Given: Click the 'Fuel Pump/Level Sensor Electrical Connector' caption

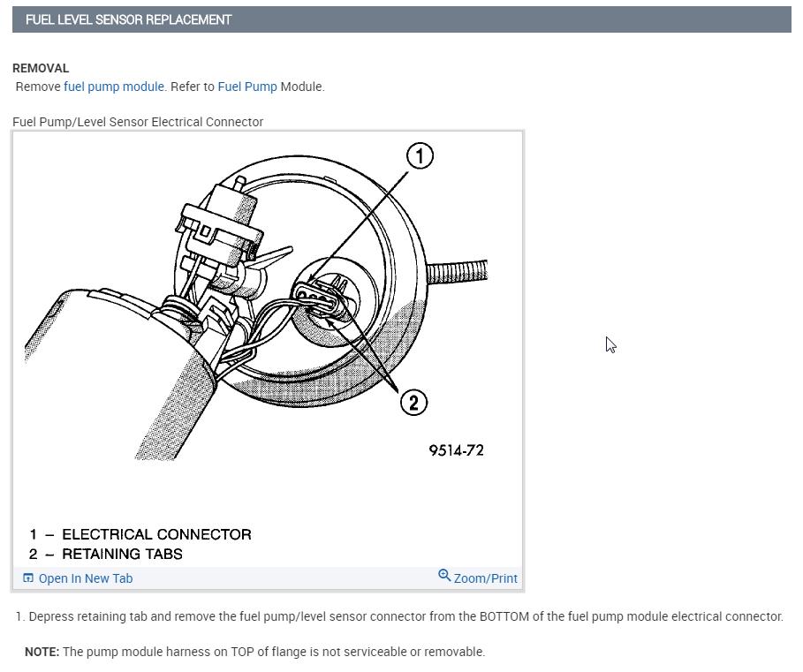Looking at the screenshot, I should (x=138, y=122).
